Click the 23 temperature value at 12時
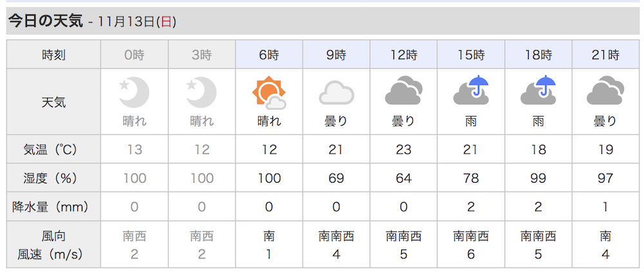Screen dimensions: 644x272 (403, 150)
